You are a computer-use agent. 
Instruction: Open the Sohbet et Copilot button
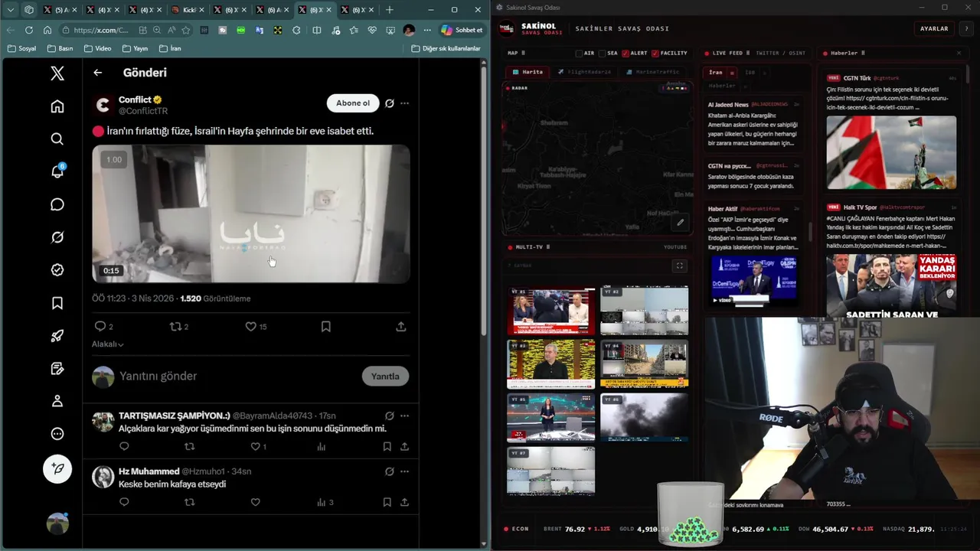[x=462, y=30]
